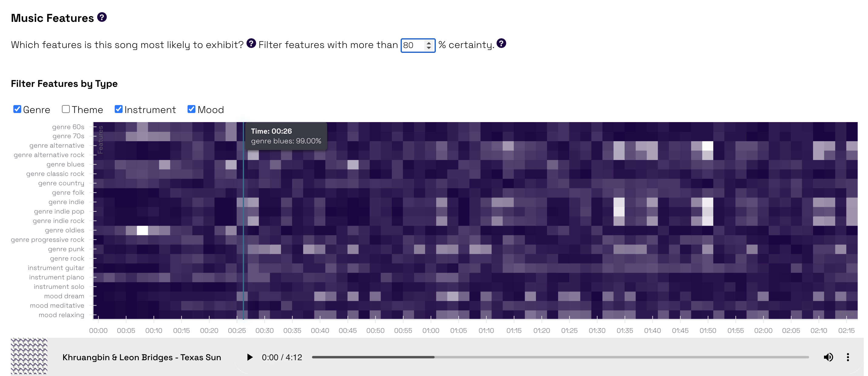Mute audio with the speaker icon
The height and width of the screenshot is (376, 868).
click(x=828, y=357)
